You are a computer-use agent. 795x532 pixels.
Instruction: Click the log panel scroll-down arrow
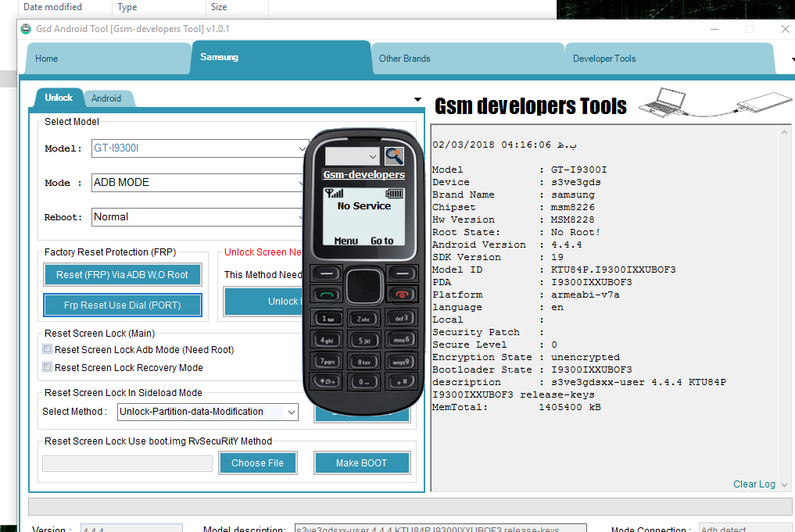pyautogui.click(x=784, y=485)
